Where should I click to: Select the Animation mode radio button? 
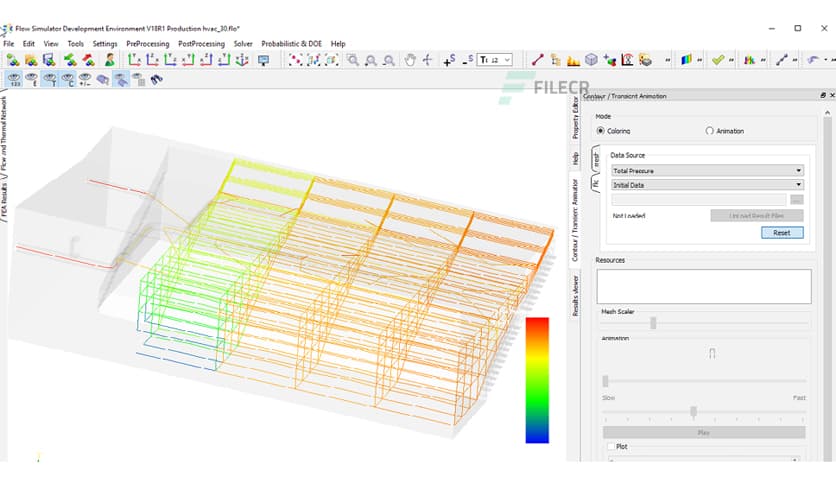[709, 131]
